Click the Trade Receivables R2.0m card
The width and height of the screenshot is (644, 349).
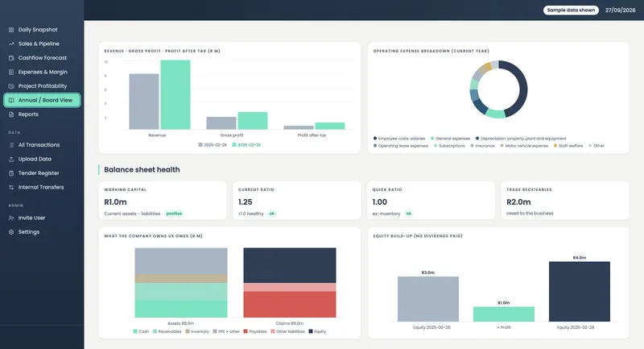(x=565, y=201)
